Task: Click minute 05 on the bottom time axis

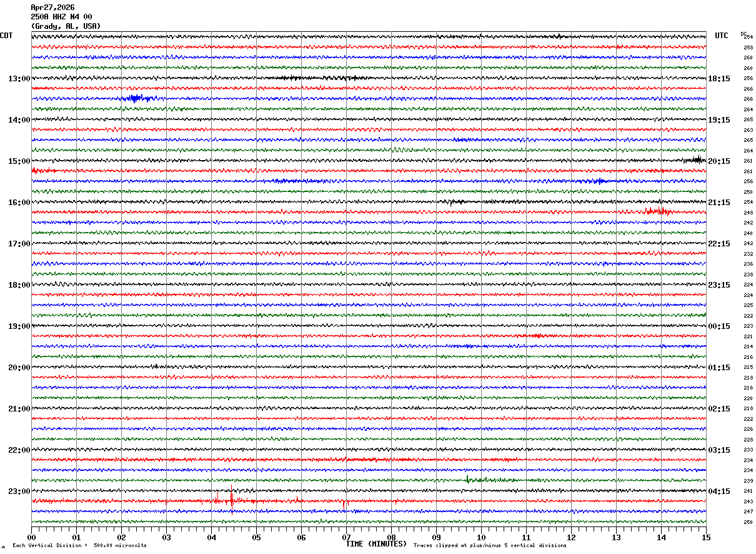Action: pyautogui.click(x=256, y=537)
